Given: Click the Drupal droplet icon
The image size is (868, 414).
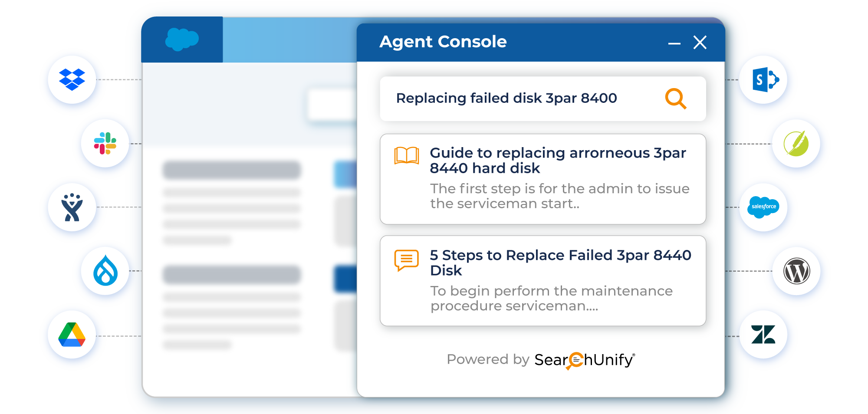Looking at the screenshot, I should click(105, 271).
